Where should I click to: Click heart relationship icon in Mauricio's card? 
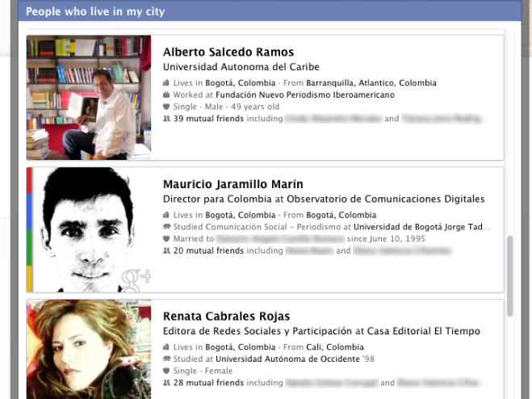[166, 239]
